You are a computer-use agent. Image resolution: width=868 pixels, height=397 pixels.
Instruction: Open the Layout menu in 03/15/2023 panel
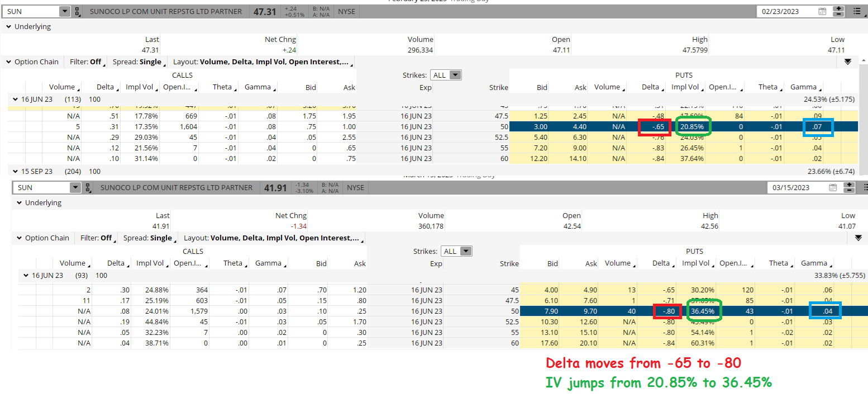point(274,238)
